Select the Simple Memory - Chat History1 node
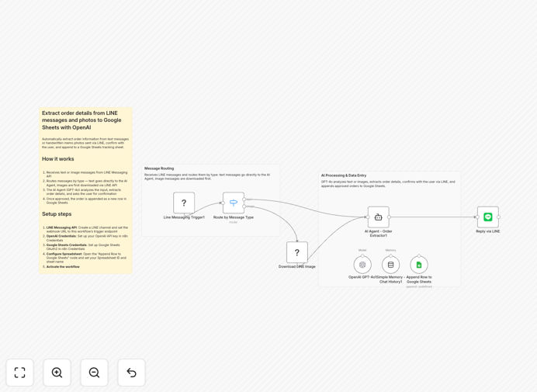537x392 pixels. point(391,265)
